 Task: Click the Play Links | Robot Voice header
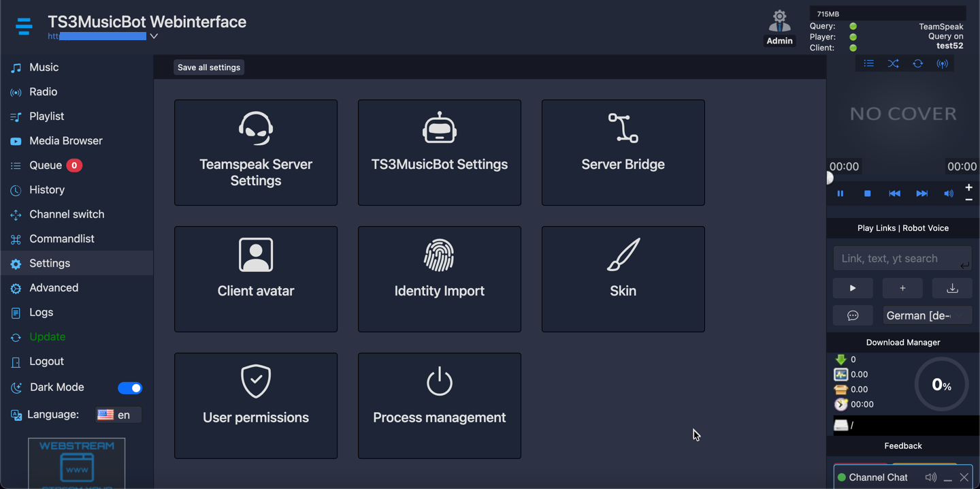(x=903, y=228)
